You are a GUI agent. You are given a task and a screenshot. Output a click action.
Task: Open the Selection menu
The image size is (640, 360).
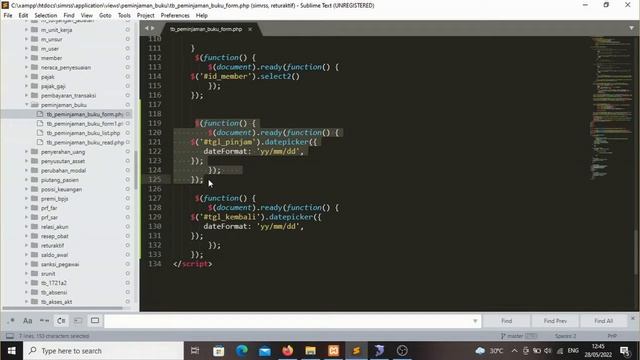pyautogui.click(x=46, y=16)
